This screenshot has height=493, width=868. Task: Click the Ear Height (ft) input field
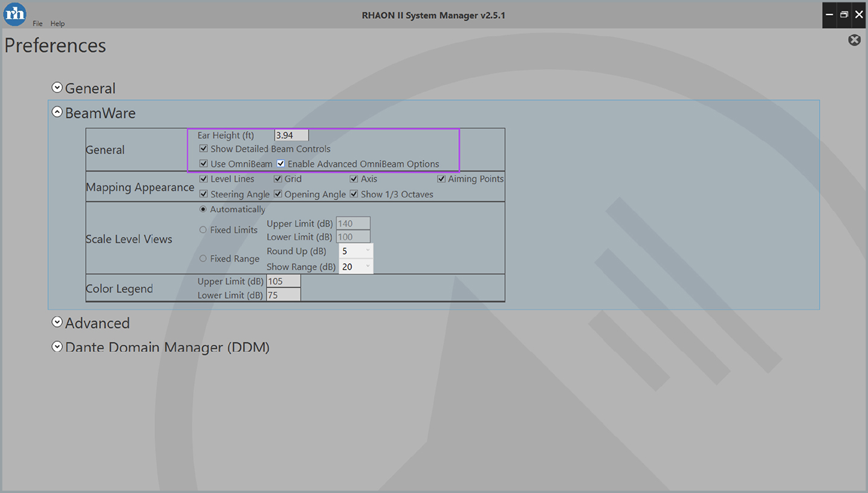(291, 135)
